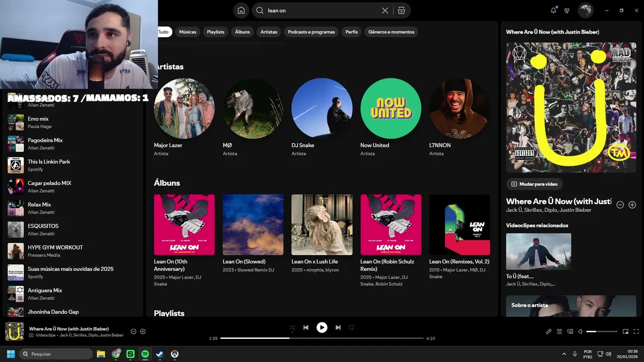Open the Sobre o artista card
644x362 pixels.
[571, 306]
